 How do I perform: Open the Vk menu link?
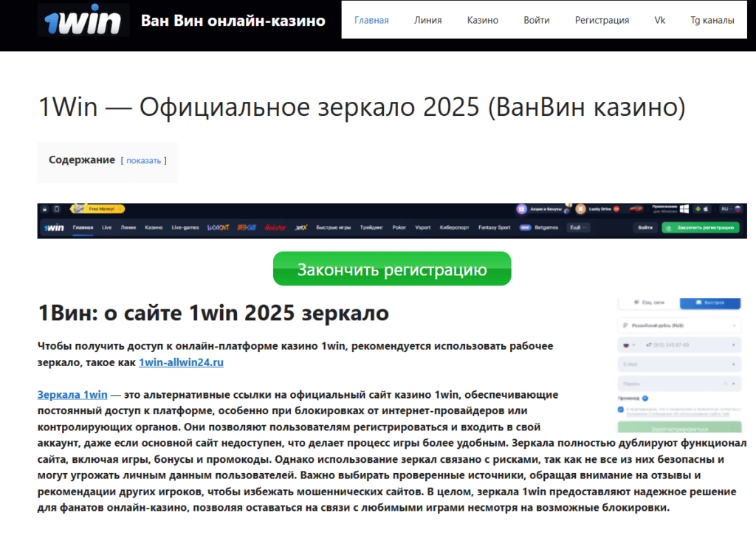click(659, 20)
